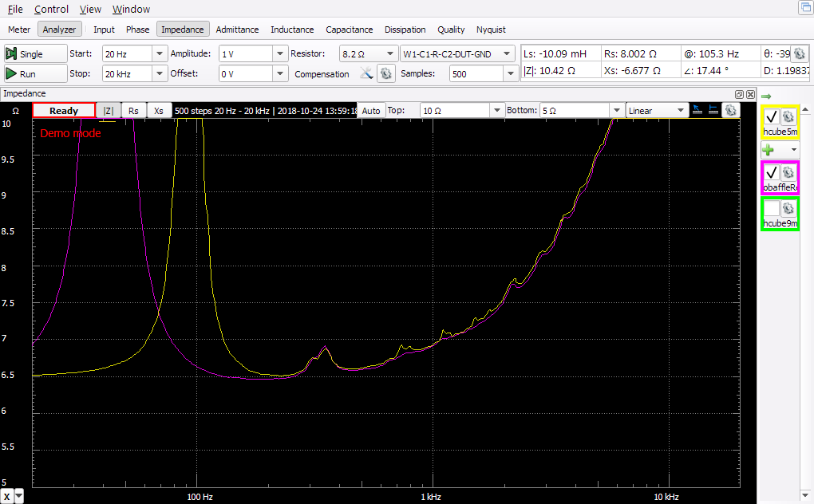The height and width of the screenshot is (504, 814).
Task: Open the Top range dropdown
Action: (497, 110)
